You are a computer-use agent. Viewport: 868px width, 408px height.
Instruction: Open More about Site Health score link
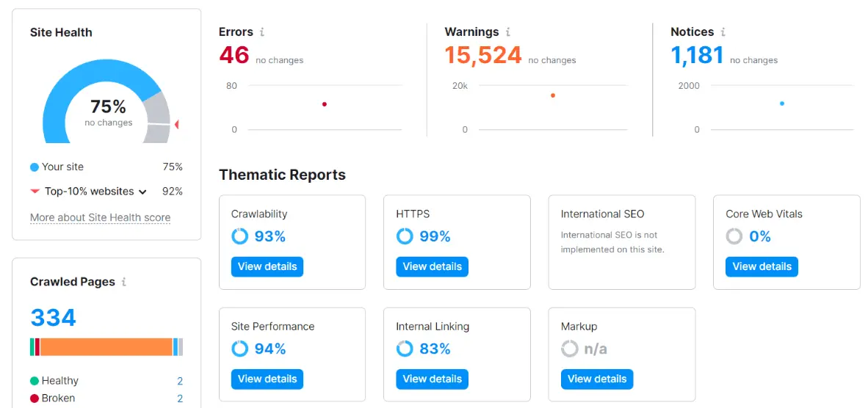[100, 217]
